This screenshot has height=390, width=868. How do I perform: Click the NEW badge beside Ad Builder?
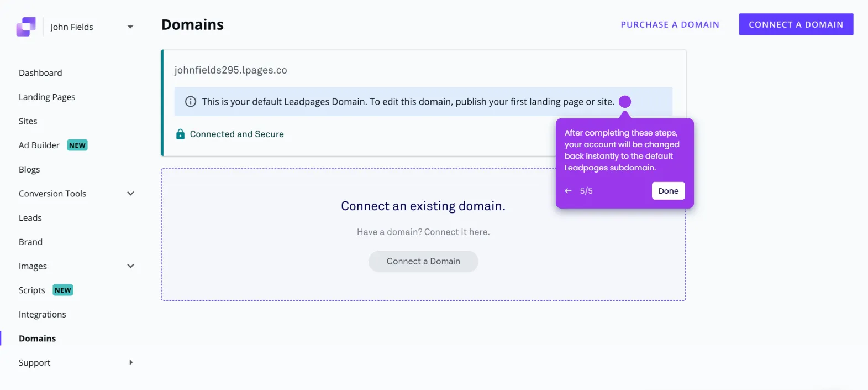[77, 145]
